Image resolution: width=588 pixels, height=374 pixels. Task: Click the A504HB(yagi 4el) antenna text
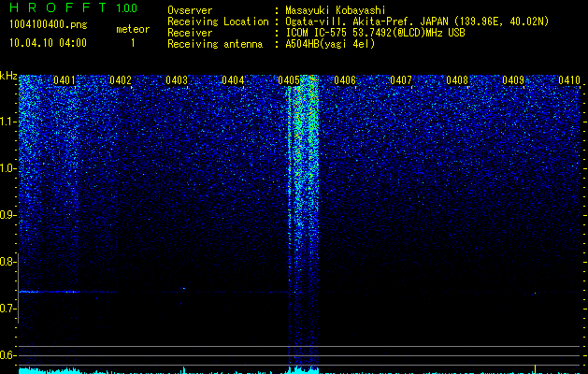(x=330, y=44)
